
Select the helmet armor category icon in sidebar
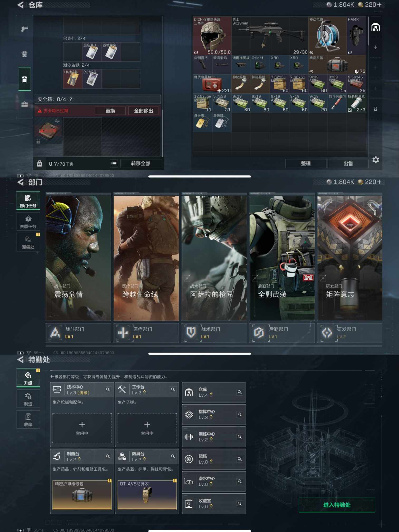tap(25, 54)
